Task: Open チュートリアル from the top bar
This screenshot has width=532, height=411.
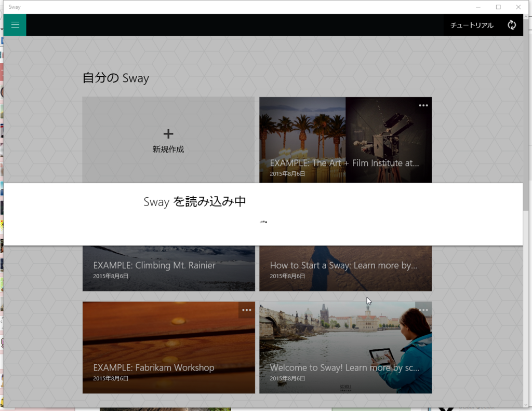Action: click(x=472, y=25)
